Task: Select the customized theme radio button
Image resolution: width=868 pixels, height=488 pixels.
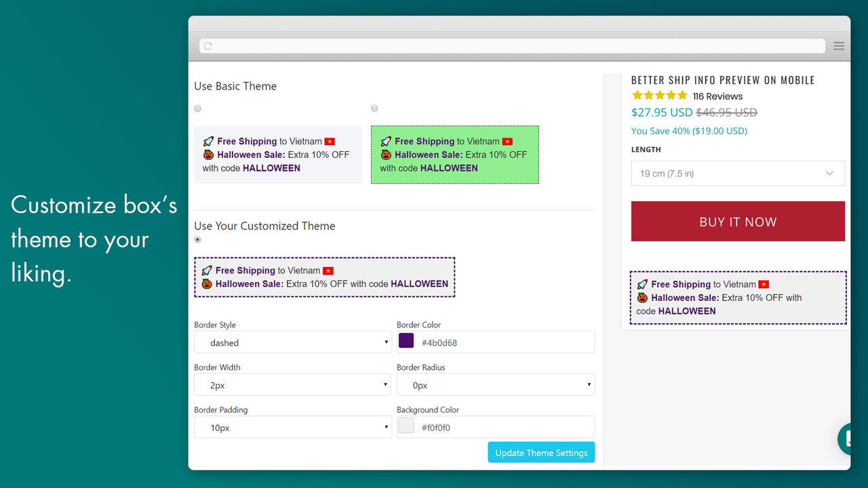Action: point(197,239)
